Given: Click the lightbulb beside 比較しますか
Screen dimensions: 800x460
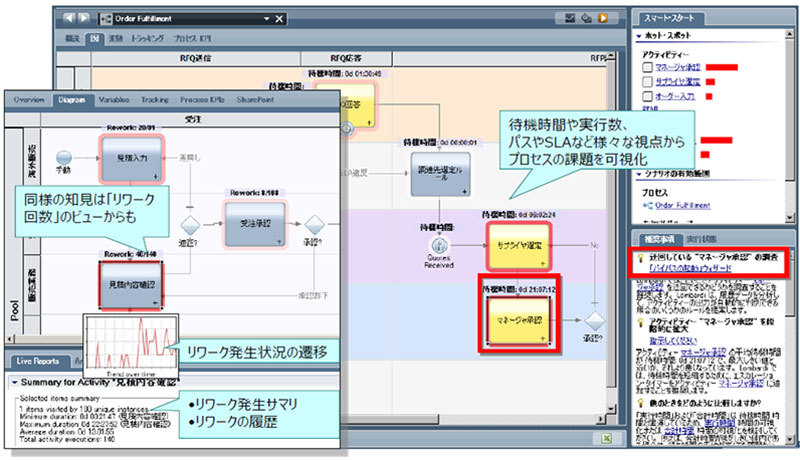Looking at the screenshot, I should point(641,403).
